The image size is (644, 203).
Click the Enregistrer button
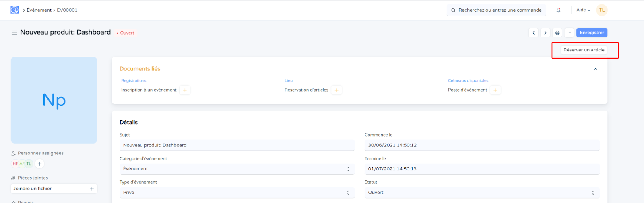(592, 33)
